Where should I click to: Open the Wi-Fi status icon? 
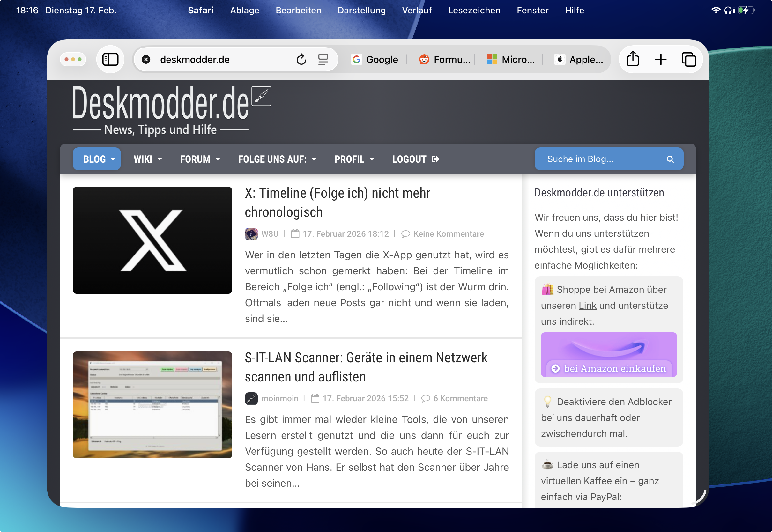coord(715,10)
